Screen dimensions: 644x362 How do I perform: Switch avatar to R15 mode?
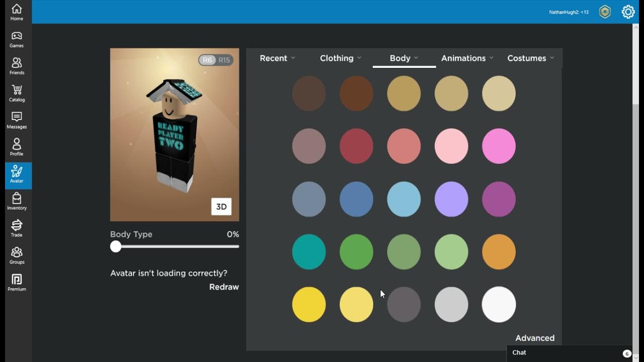click(224, 60)
